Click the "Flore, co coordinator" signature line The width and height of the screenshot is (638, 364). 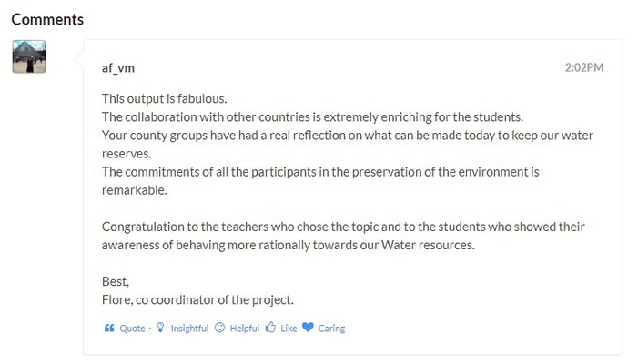(197, 299)
